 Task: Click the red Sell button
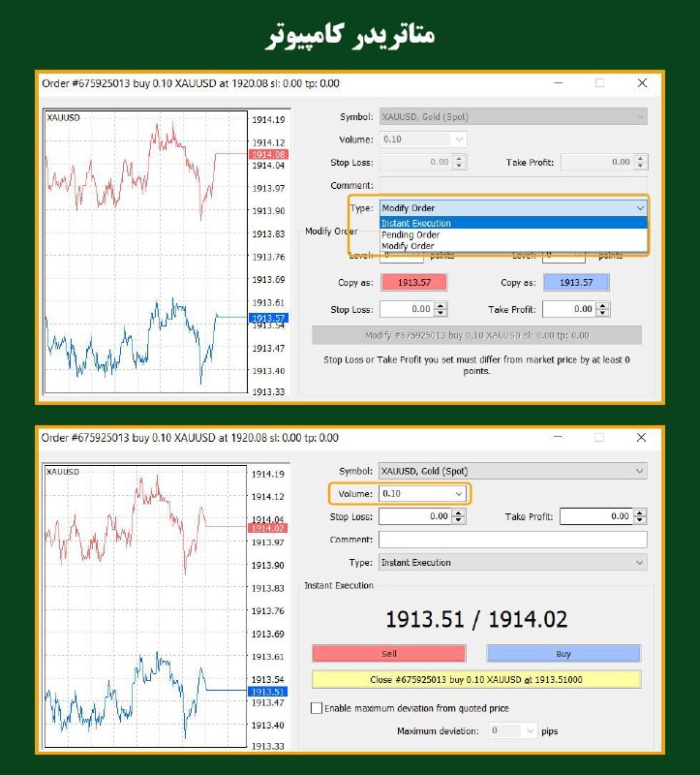389,653
